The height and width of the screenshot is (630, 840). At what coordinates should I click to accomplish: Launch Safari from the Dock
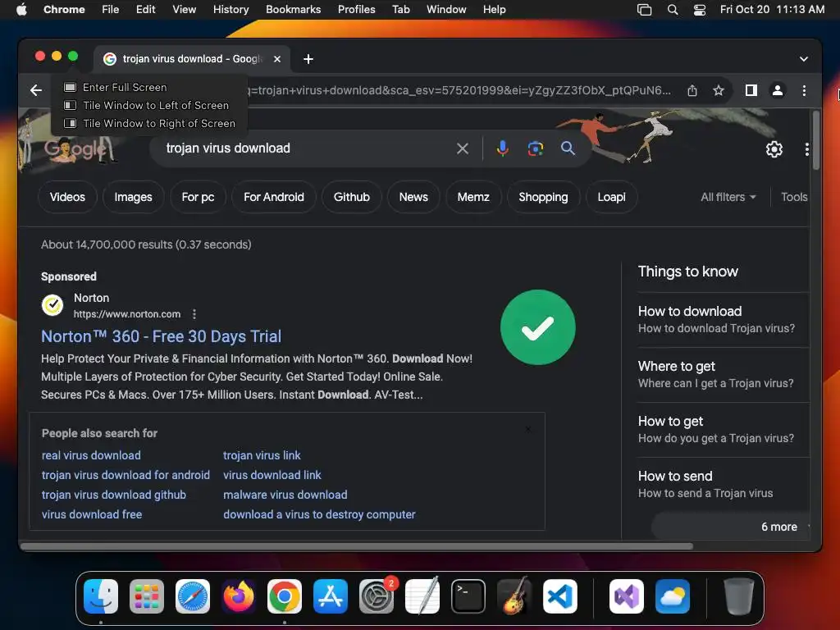193,596
